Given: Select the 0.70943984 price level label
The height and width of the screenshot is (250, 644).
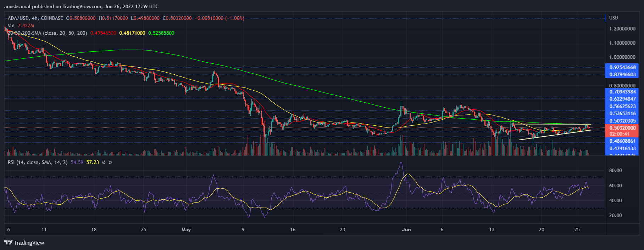Looking at the screenshot, I should [622, 92].
